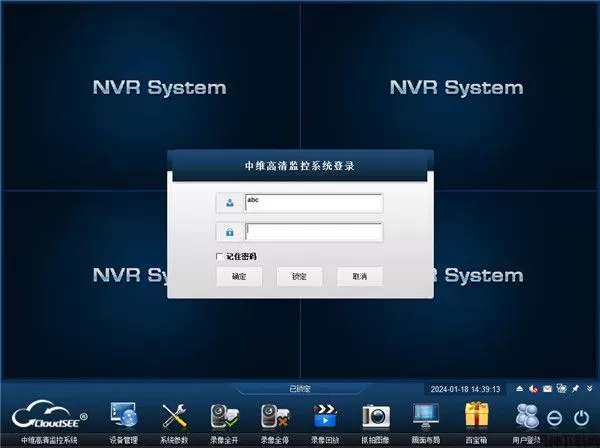Open 百宝箱 gift box toolbox icon

[476, 414]
